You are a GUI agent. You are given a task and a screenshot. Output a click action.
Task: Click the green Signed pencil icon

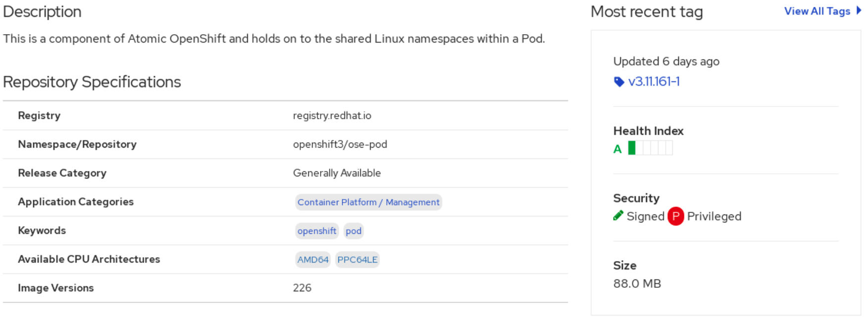618,215
